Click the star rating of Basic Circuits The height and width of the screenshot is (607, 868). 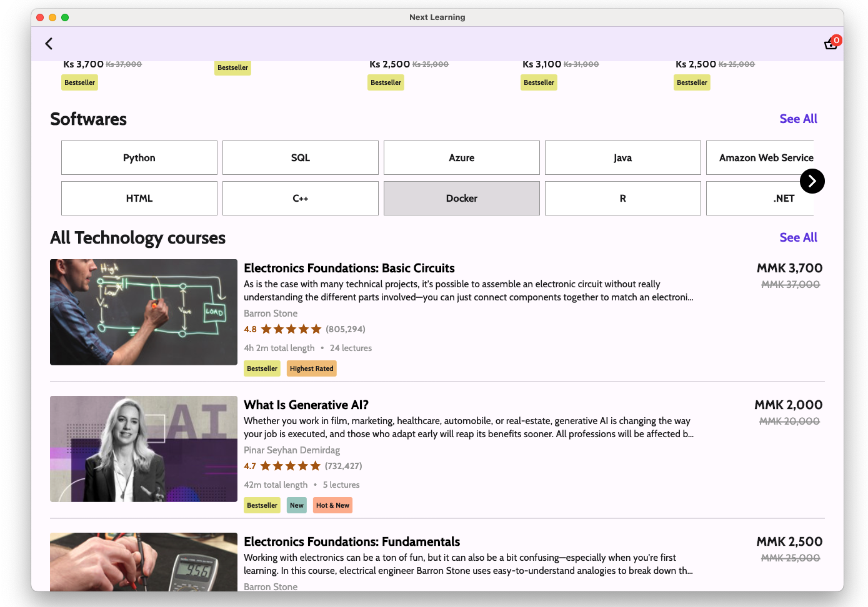click(x=291, y=329)
